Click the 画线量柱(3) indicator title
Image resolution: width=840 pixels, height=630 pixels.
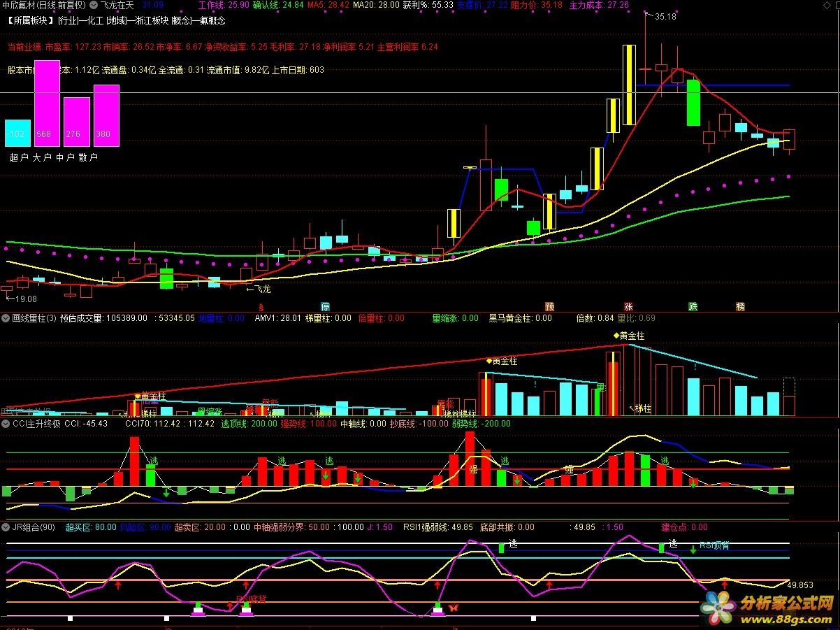[34, 318]
